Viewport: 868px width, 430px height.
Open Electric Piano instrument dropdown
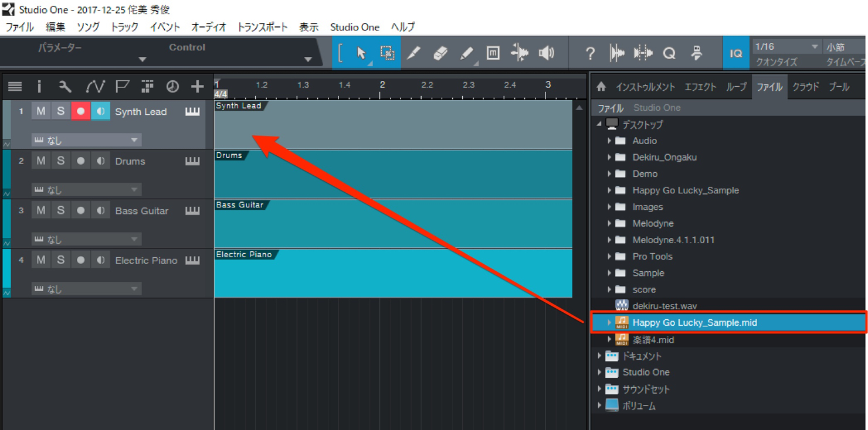pyautogui.click(x=86, y=289)
